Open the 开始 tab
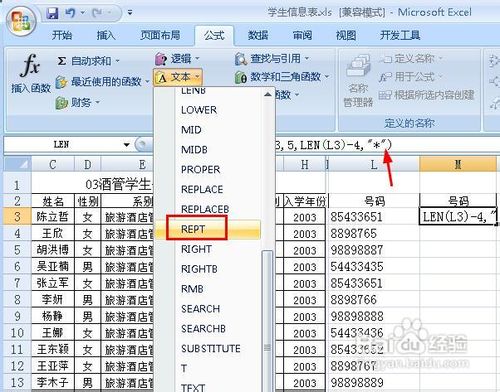The height and width of the screenshot is (392, 500). [62, 35]
